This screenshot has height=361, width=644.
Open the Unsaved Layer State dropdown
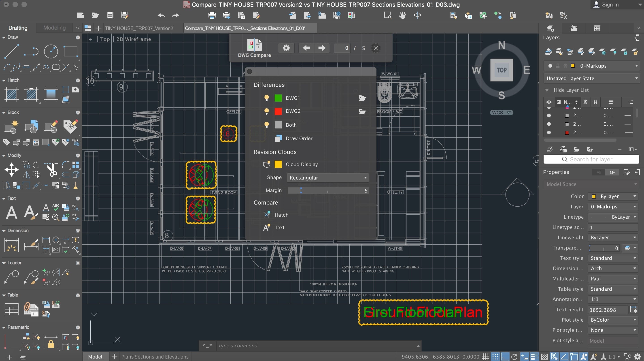(x=591, y=78)
